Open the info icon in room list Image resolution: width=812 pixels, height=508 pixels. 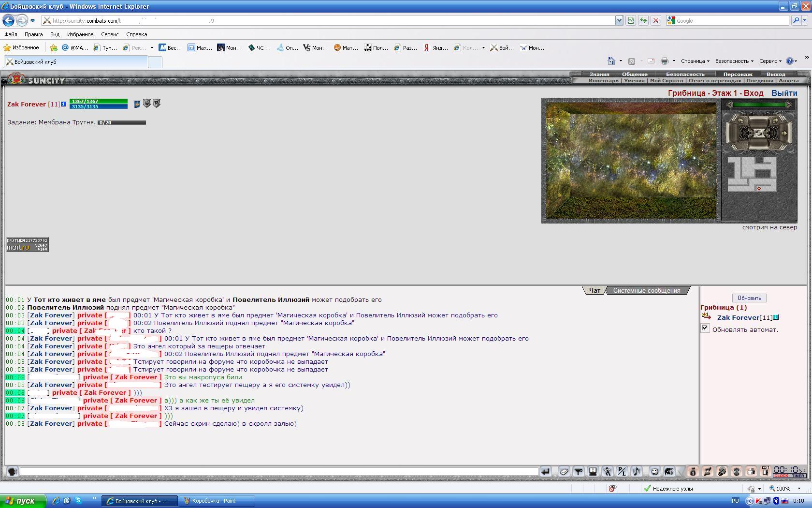pyautogui.click(x=776, y=317)
